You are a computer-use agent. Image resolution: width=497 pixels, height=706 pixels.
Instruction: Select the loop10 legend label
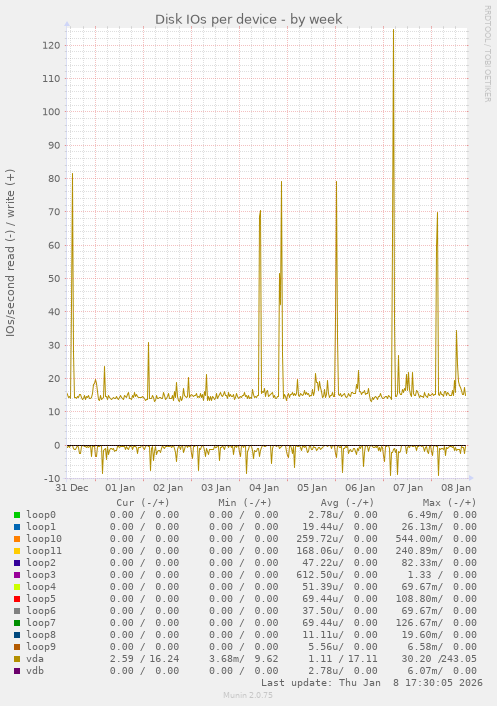pos(44,539)
